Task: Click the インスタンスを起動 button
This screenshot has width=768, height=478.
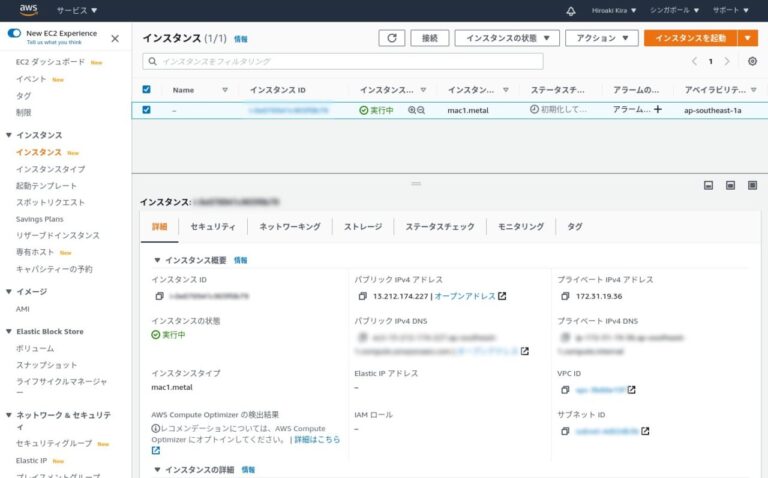Action: click(x=691, y=38)
